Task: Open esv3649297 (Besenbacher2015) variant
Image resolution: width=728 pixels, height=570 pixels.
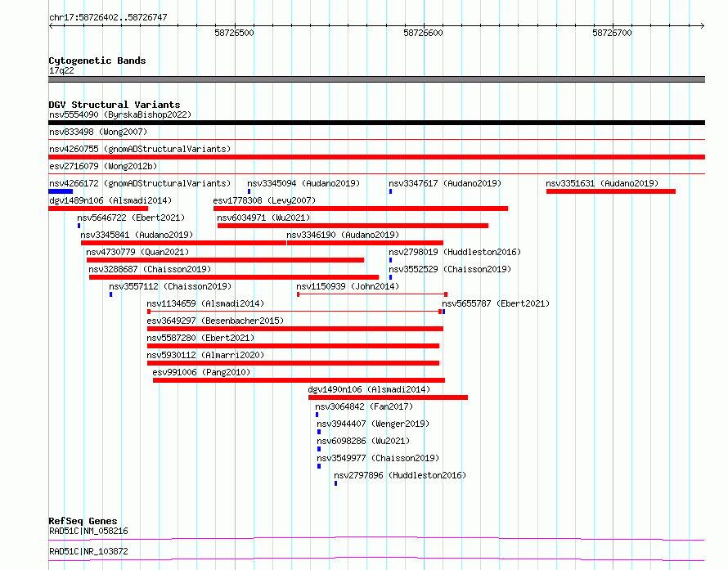Action: pyautogui.click(x=215, y=321)
